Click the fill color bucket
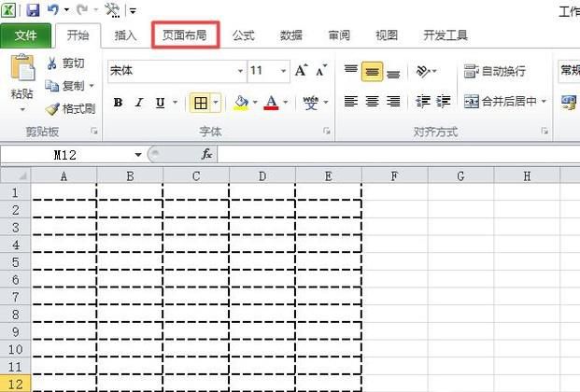The width and height of the screenshot is (580, 392). 241,102
